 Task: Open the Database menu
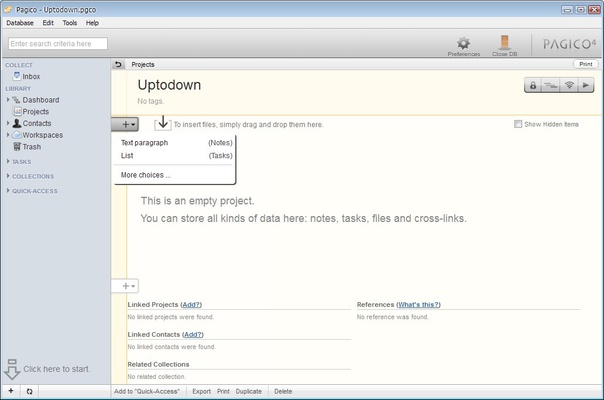(20, 23)
